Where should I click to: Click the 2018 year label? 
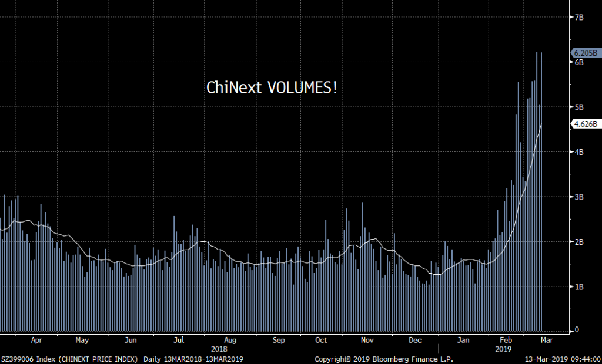point(219,349)
